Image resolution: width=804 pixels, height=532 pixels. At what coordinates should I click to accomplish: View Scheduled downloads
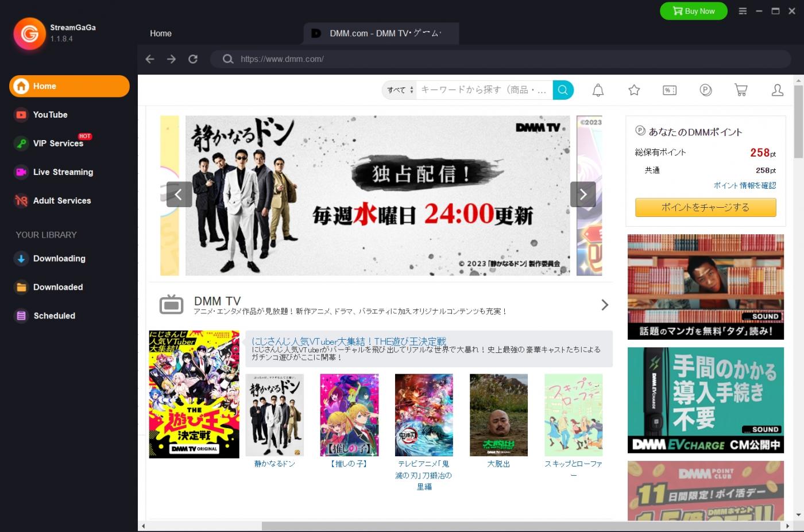tap(54, 316)
